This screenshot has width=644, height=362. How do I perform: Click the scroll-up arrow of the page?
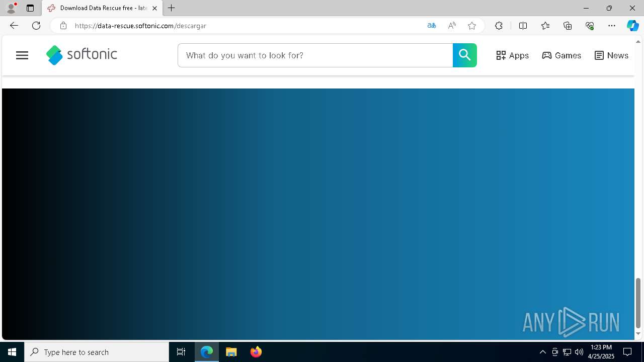tap(638, 42)
